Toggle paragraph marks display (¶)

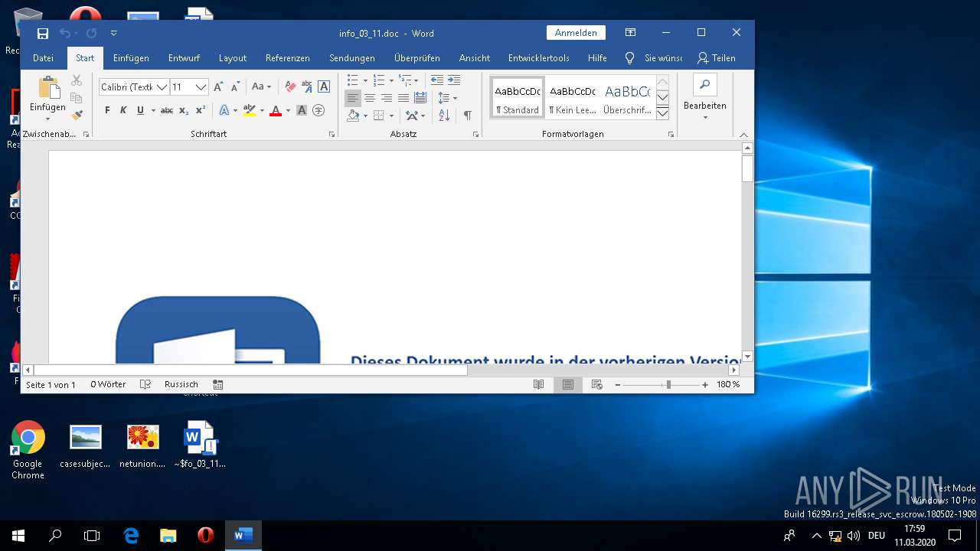click(x=467, y=116)
